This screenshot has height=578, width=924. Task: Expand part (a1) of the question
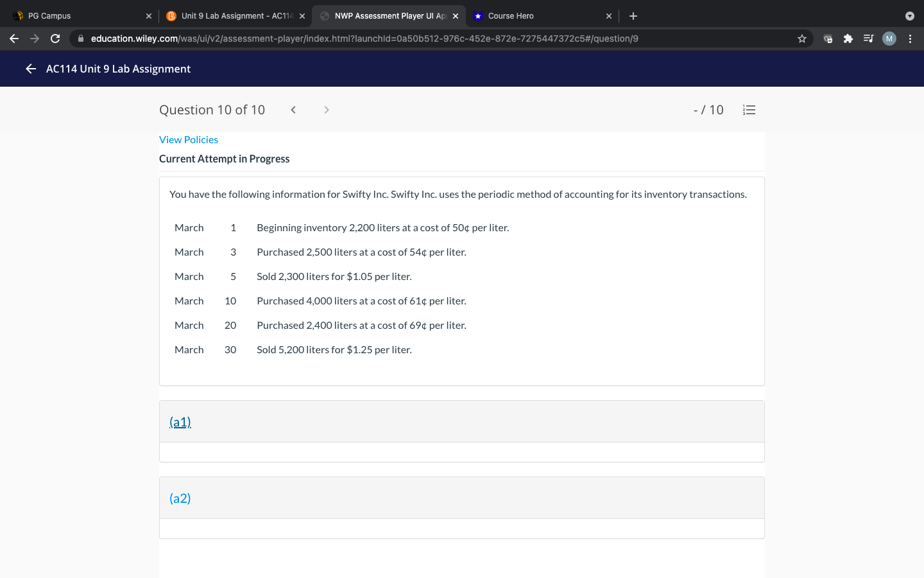click(180, 422)
